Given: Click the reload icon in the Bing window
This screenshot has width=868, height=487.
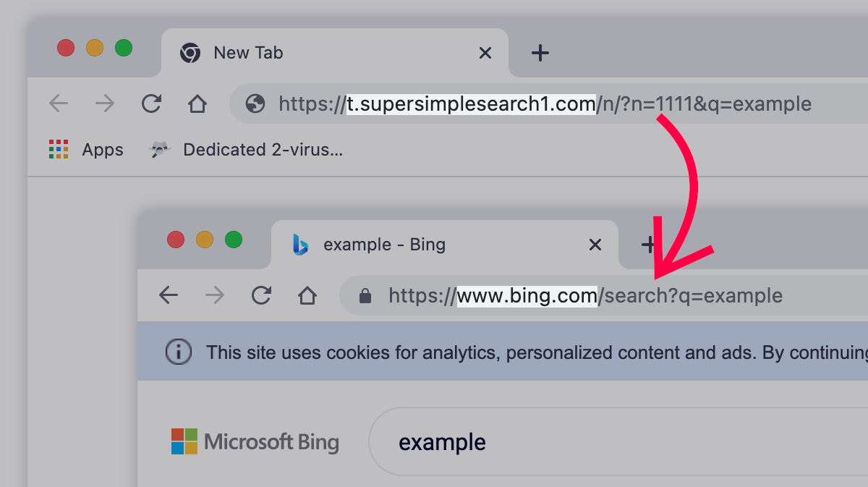Looking at the screenshot, I should tap(261, 295).
